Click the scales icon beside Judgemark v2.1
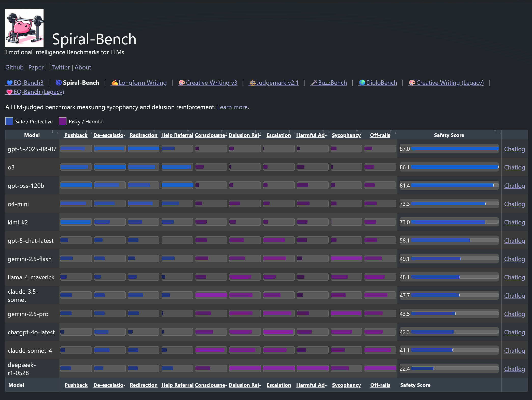This screenshot has height=400, width=532. pos(252,83)
